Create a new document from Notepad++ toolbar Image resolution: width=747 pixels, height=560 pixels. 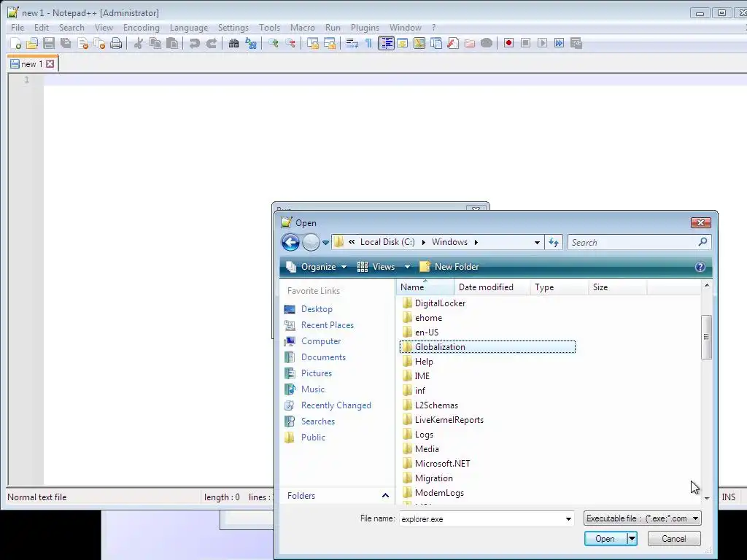tap(15, 43)
